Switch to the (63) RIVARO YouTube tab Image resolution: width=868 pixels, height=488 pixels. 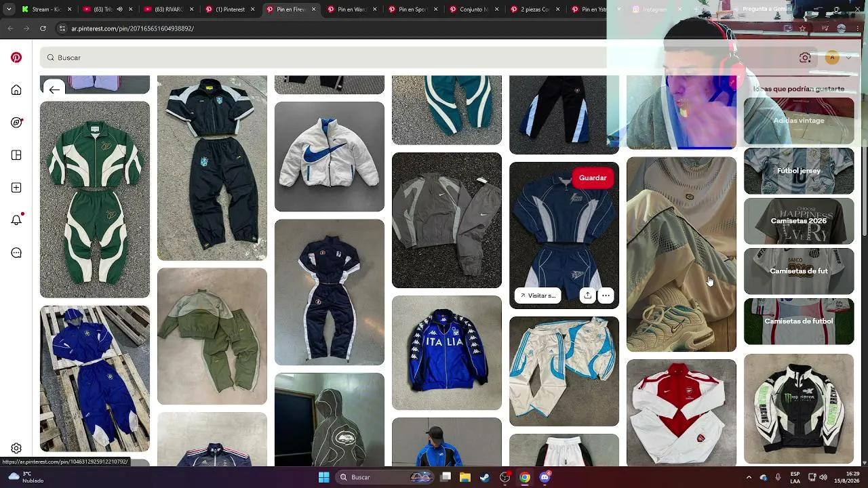[x=170, y=9]
